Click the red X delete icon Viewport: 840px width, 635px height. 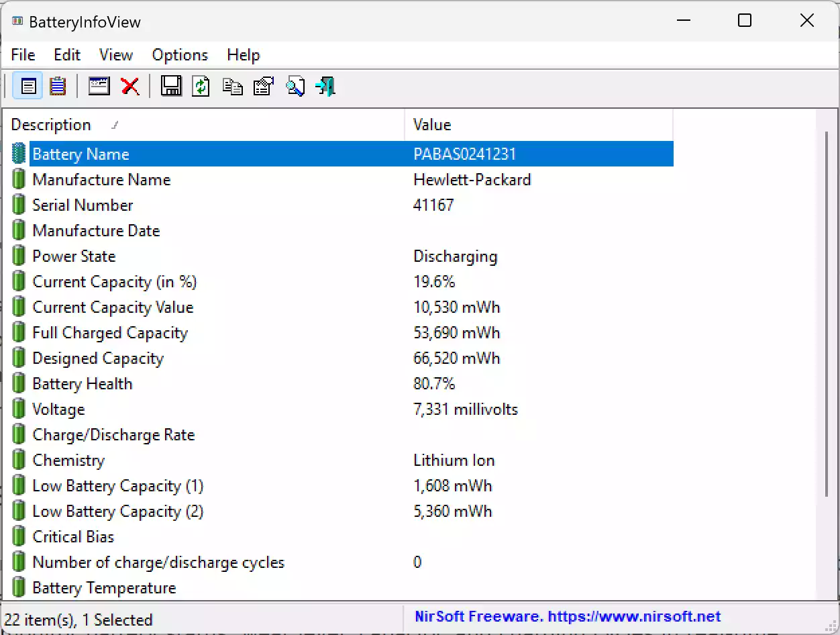[130, 86]
